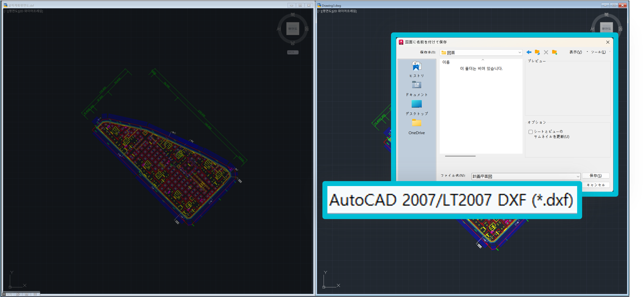
Task: Click the horizontal scrollbar in file list
Action: click(460, 156)
